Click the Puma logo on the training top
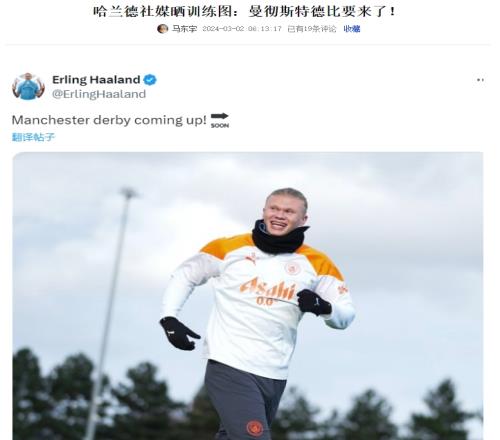Viewport: 500px width, 440px height. pos(251,259)
